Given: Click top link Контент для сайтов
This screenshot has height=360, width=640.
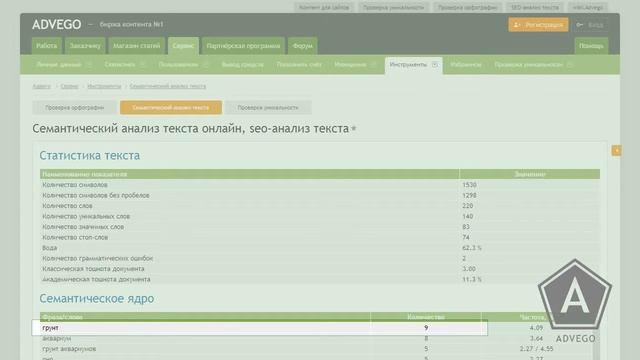Looking at the screenshot, I should (x=324, y=7).
